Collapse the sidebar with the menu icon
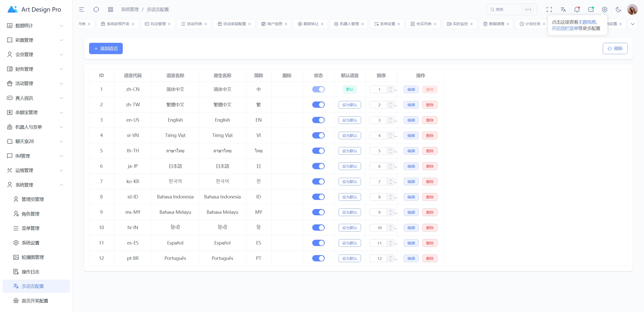The image size is (644, 312). pyautogui.click(x=81, y=9)
